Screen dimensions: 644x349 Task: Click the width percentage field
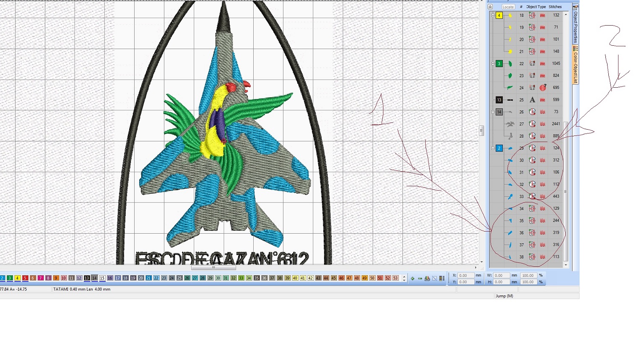click(529, 276)
